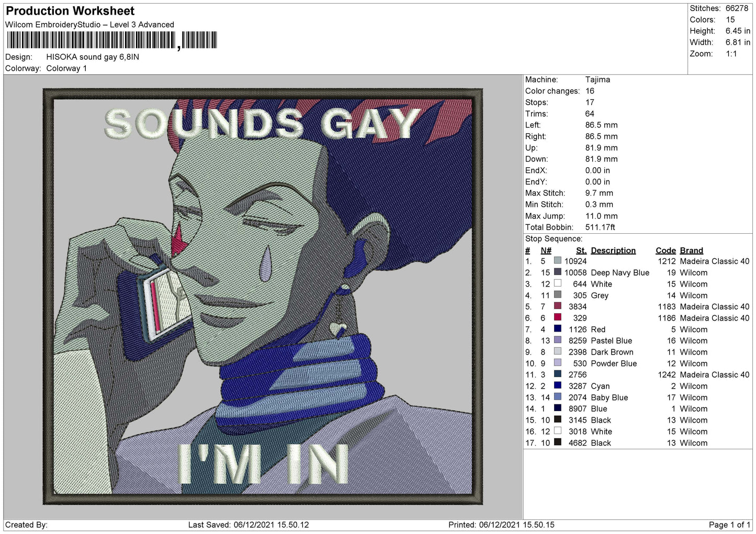Click the Max Stitch value '9.7 mm'
756x534 pixels.
599,193
